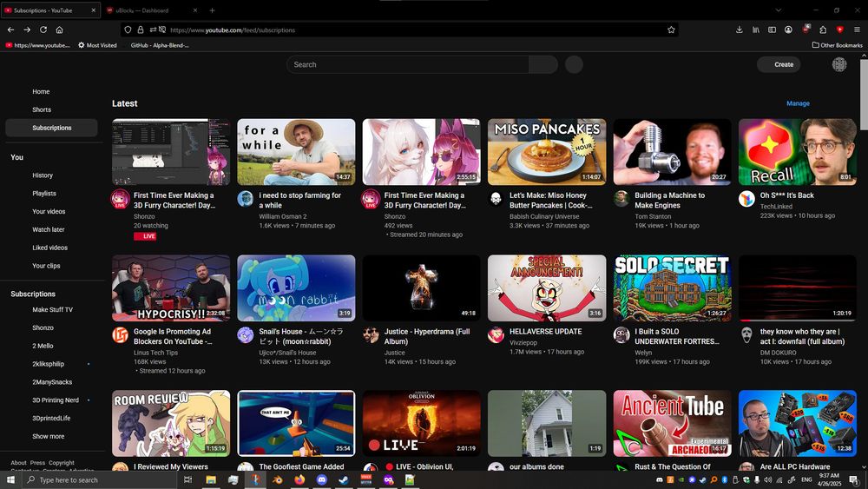Expand the list all tabs dropdown arrow
The width and height of the screenshot is (868, 489).
[x=779, y=10]
